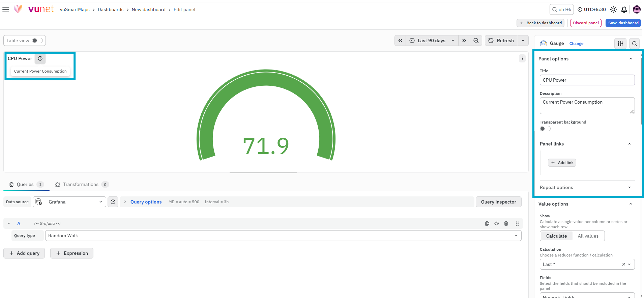The image size is (644, 298).
Task: Open the panel three-dot menu
Action: coord(522,58)
